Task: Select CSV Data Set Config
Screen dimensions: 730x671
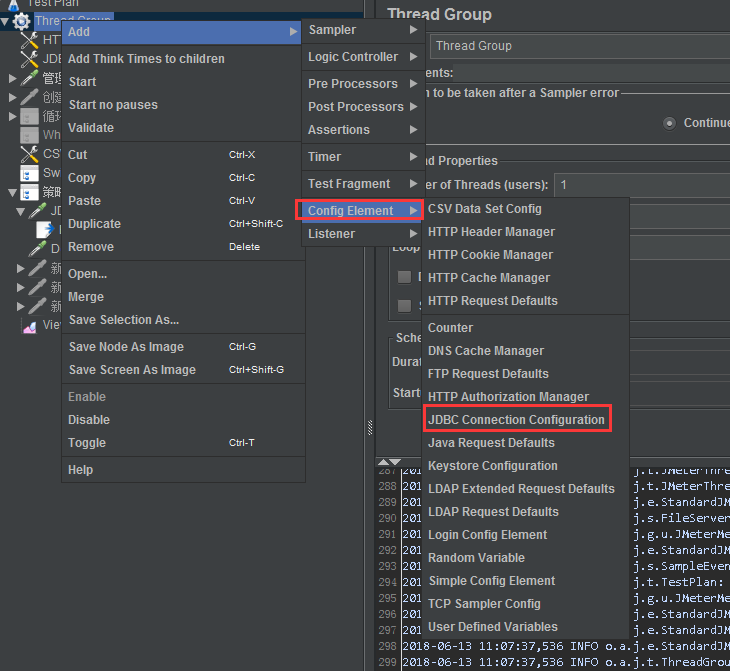Action: click(x=485, y=209)
